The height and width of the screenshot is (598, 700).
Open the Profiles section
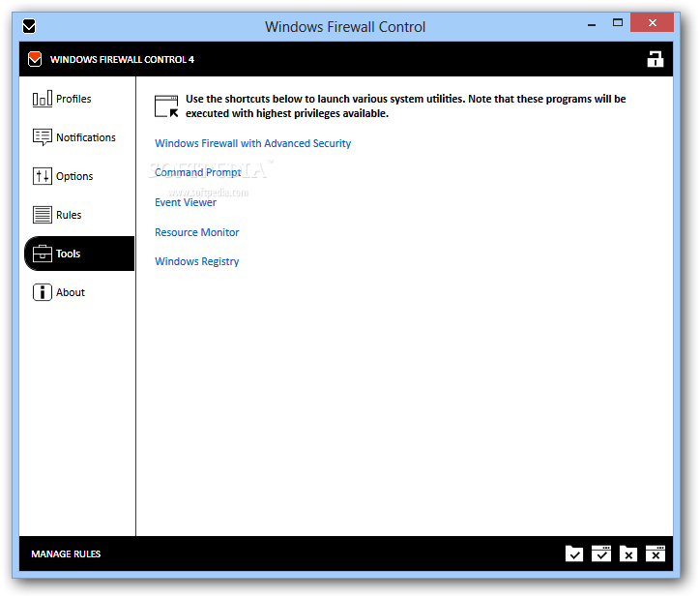pyautogui.click(x=79, y=99)
